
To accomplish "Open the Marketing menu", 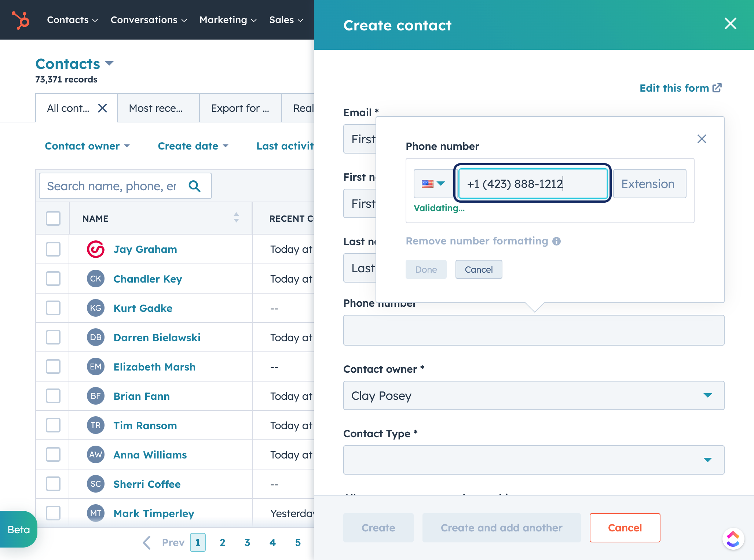I will point(228,20).
